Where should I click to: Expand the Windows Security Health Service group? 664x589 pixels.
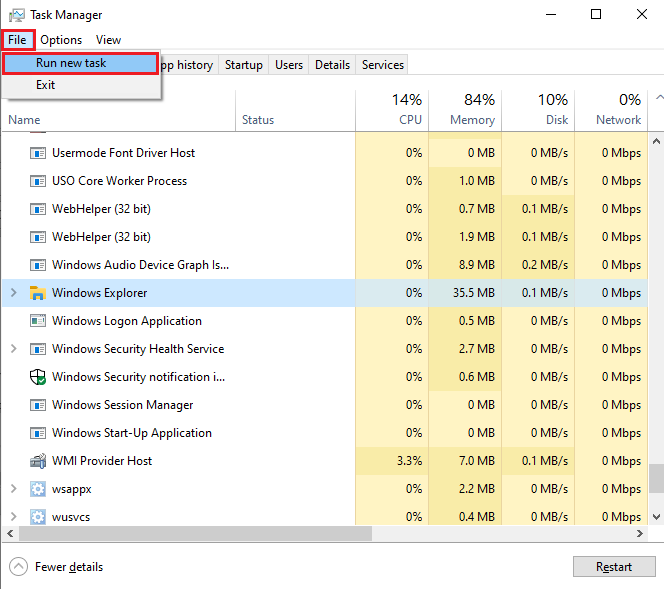click(x=14, y=348)
